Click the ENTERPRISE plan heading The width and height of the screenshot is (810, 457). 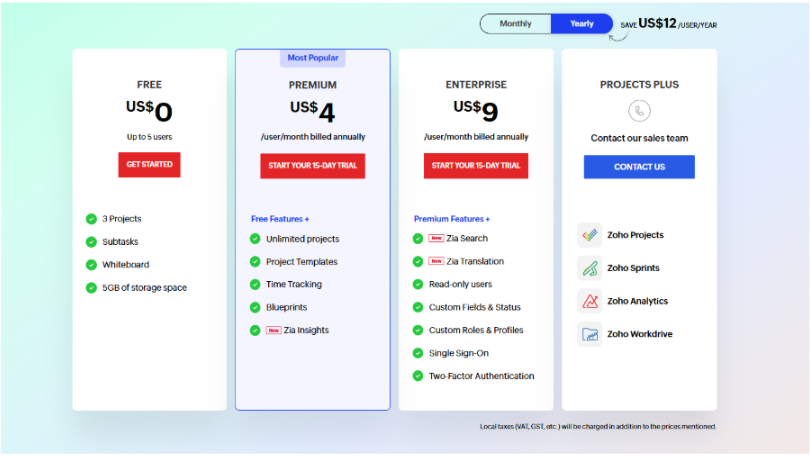(476, 85)
